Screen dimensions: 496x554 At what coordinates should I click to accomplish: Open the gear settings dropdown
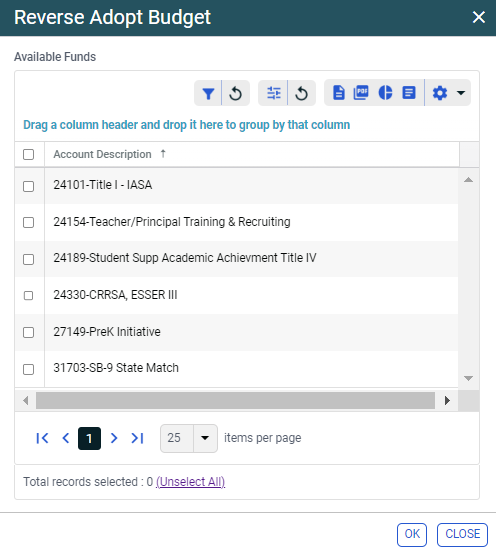pyautogui.click(x=448, y=93)
